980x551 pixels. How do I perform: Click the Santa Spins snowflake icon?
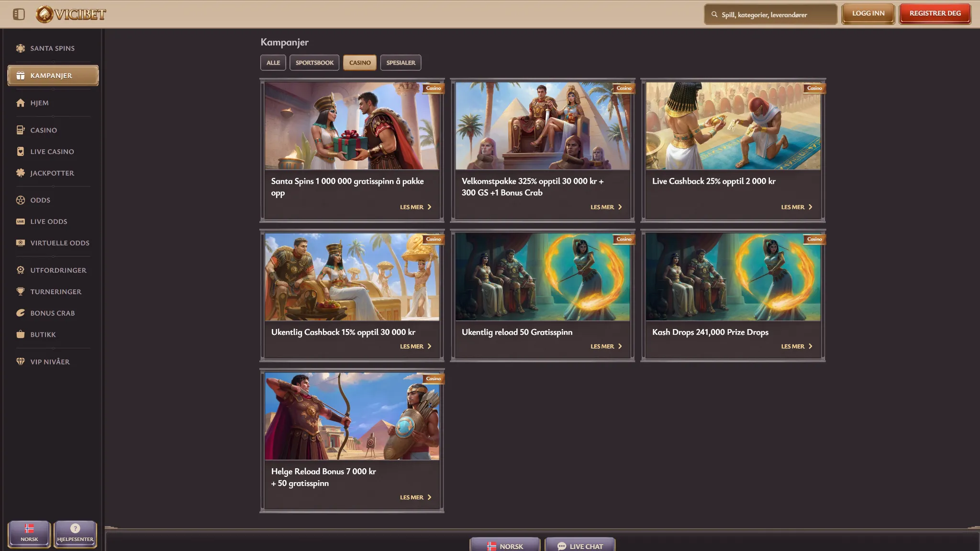[x=20, y=48]
